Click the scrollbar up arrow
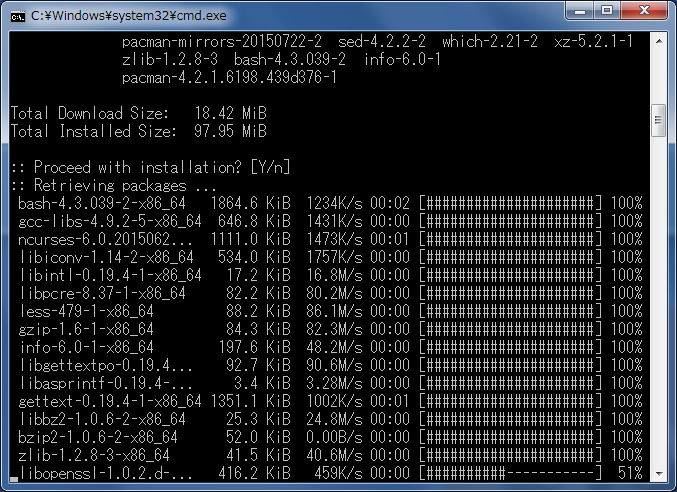The height and width of the screenshot is (492, 677). pyautogui.click(x=659, y=41)
